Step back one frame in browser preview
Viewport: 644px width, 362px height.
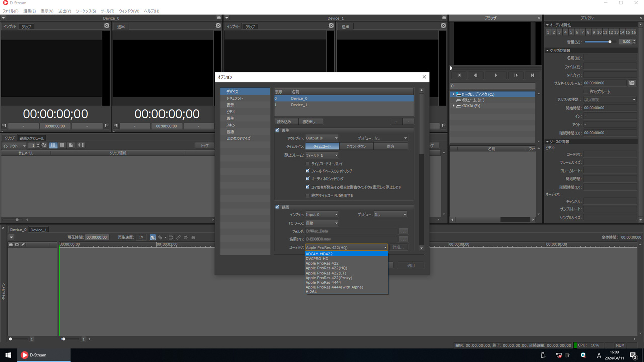(x=475, y=75)
